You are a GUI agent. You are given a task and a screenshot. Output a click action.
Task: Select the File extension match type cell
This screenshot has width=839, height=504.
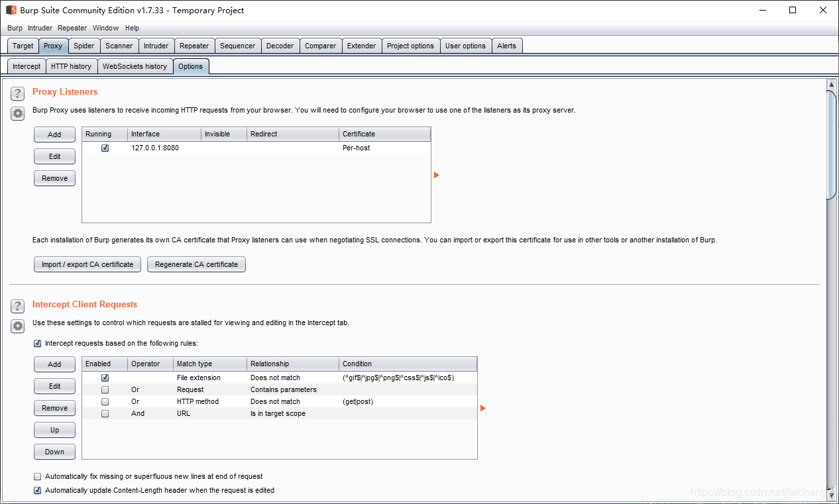pyautogui.click(x=210, y=378)
